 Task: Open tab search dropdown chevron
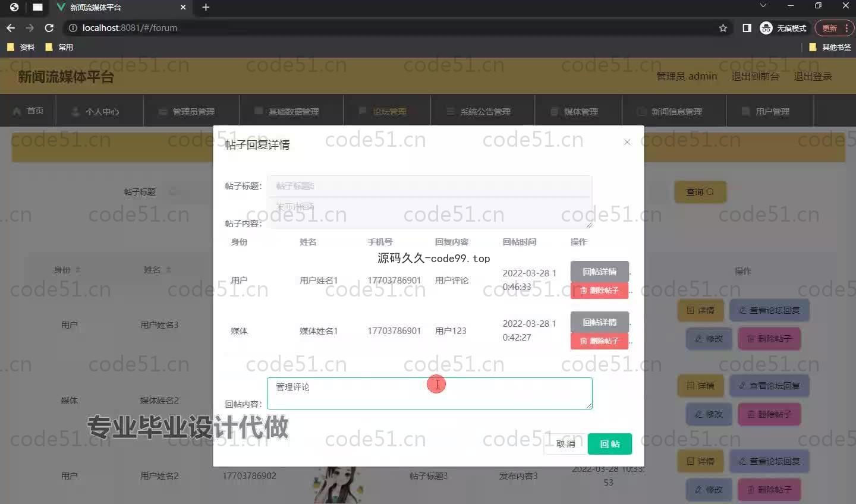763,5
